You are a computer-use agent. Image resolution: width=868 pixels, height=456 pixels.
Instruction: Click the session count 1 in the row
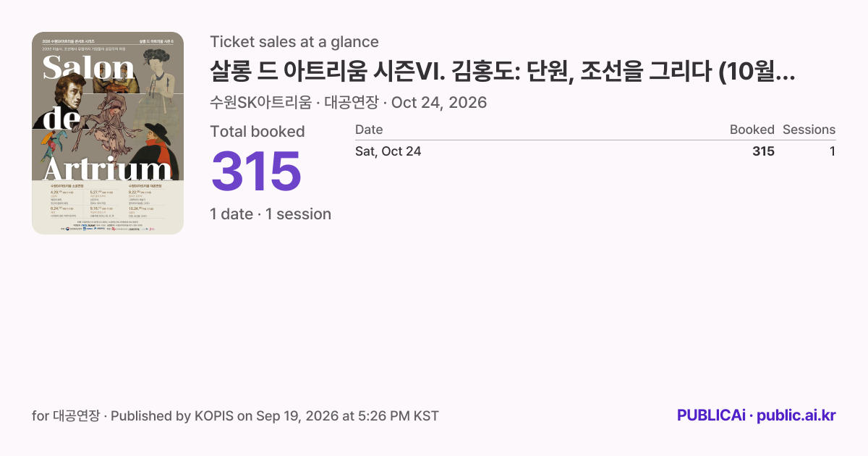pos(833,151)
